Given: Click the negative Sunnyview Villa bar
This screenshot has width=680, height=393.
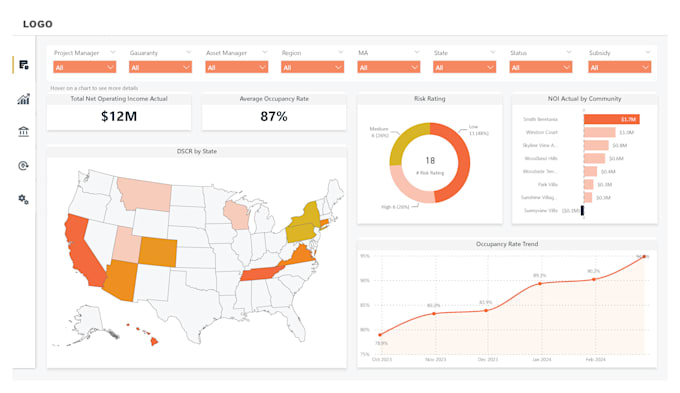Looking at the screenshot, I should (582, 210).
